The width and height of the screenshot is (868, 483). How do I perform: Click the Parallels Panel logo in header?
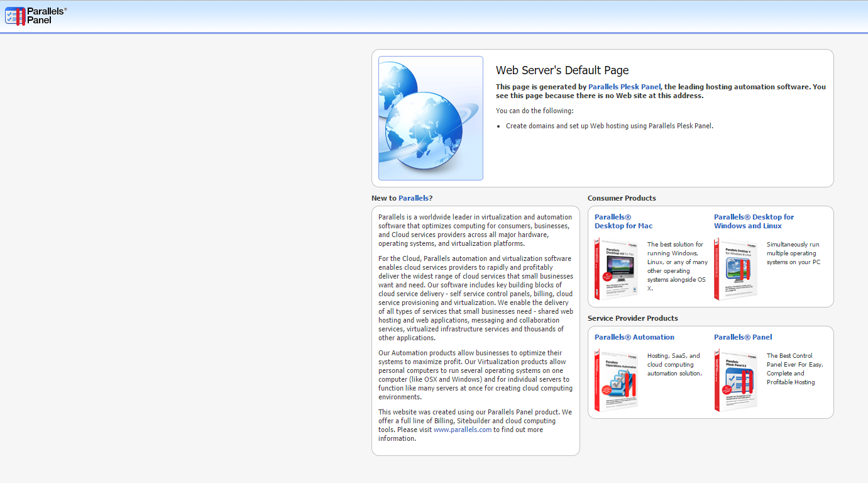tap(36, 16)
